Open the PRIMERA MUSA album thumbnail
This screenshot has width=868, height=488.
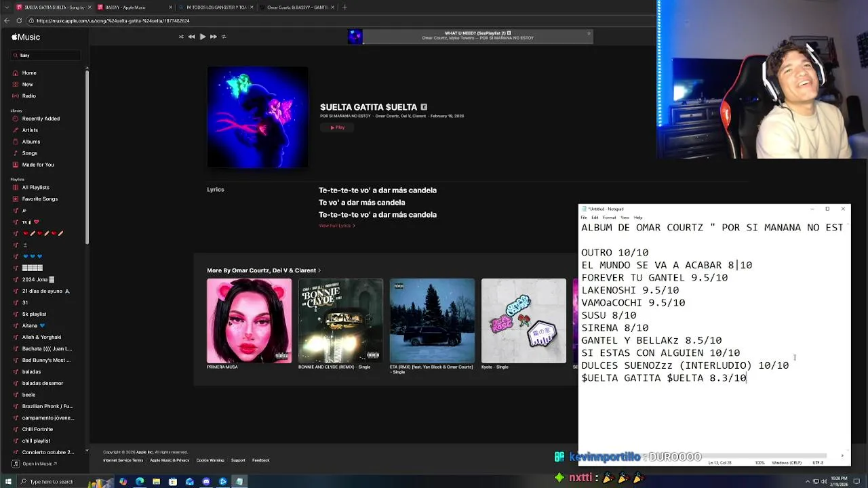(249, 321)
